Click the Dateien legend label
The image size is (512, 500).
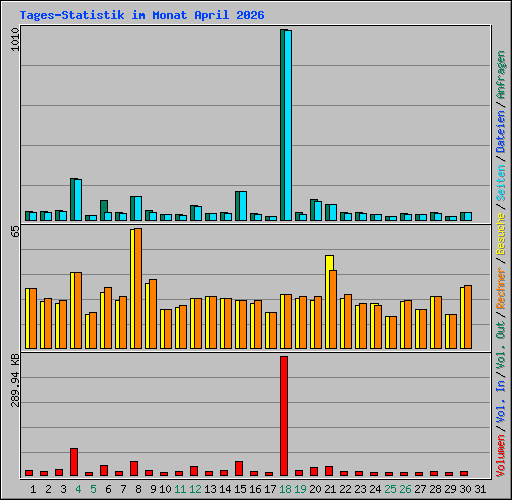(x=501, y=132)
